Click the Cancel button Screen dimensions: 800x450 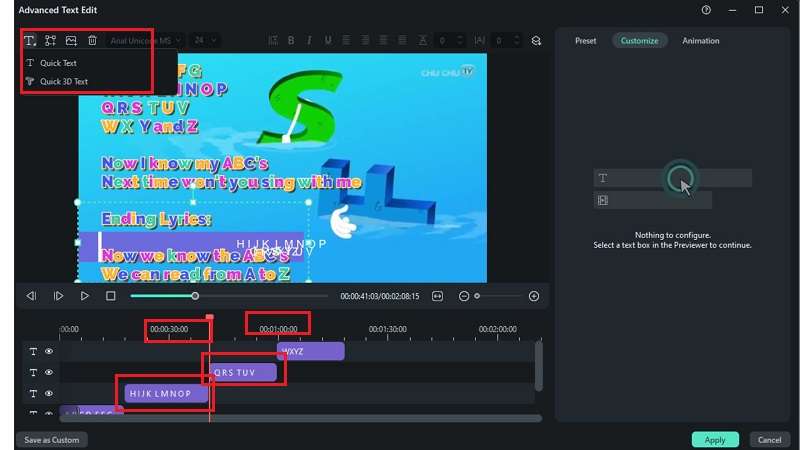coord(769,440)
